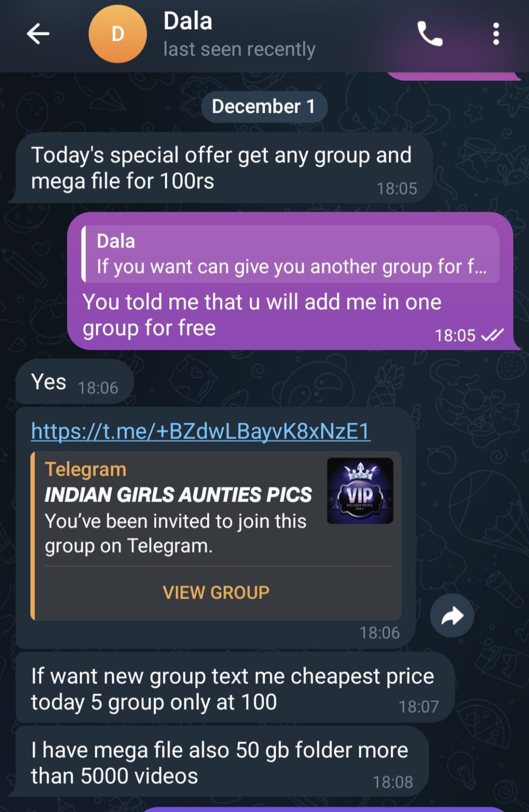
Task: Start a voice call with Dala
Action: coord(429,34)
